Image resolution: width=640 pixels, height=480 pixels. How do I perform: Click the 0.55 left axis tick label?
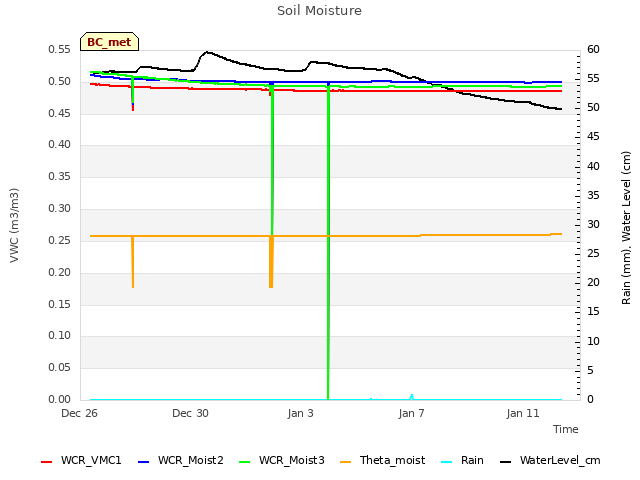click(60, 49)
